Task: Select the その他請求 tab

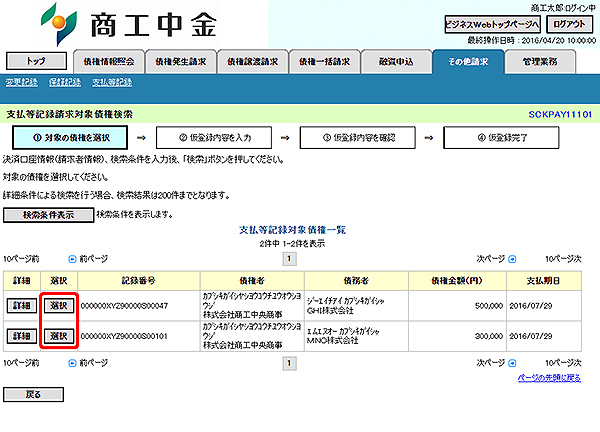Action: [x=468, y=62]
